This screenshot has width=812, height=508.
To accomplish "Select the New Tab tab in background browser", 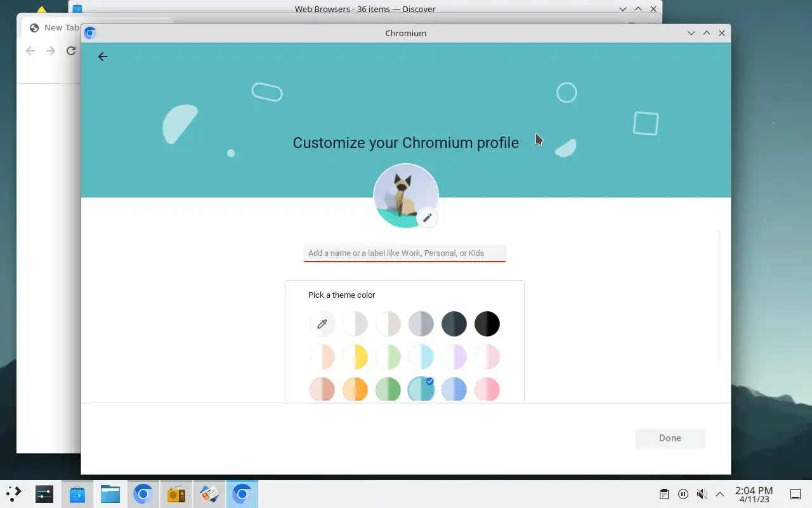I will pyautogui.click(x=55, y=27).
